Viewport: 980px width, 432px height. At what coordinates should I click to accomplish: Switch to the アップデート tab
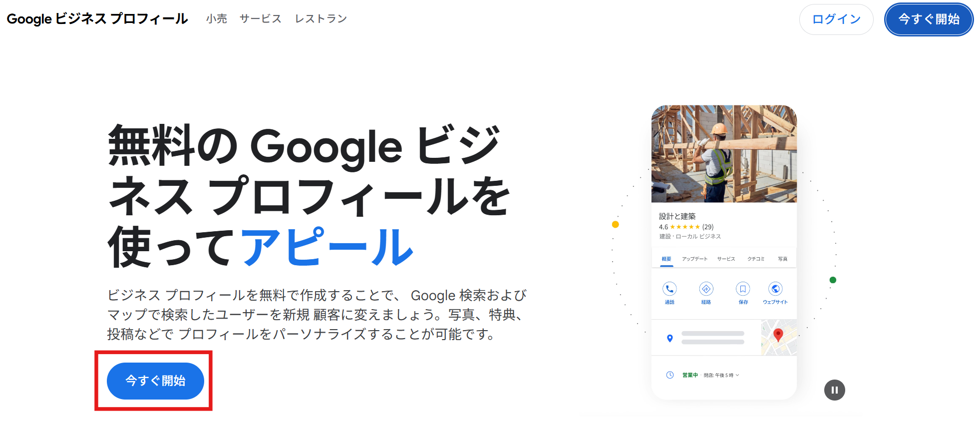coord(694,259)
